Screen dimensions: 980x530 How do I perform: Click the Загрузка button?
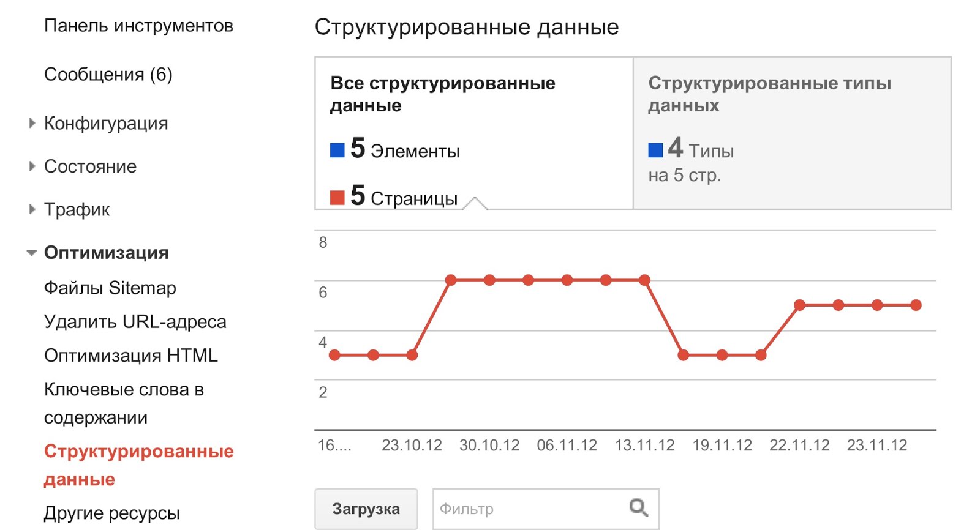pyautogui.click(x=366, y=509)
